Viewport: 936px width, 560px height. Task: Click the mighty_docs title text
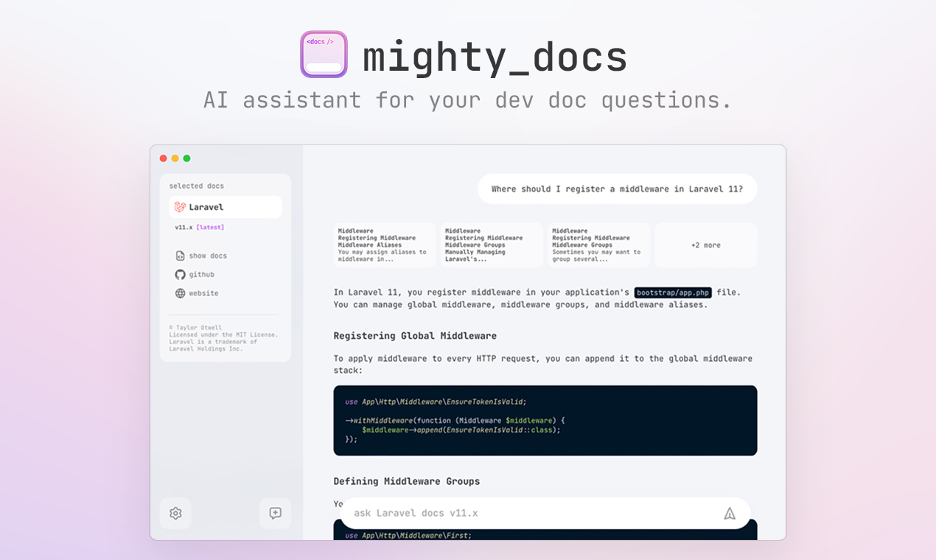pyautogui.click(x=495, y=57)
